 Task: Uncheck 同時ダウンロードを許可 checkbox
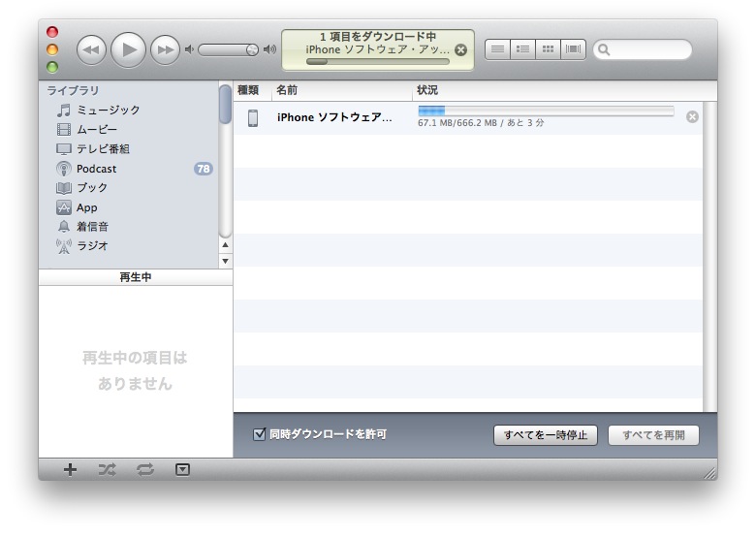[259, 434]
